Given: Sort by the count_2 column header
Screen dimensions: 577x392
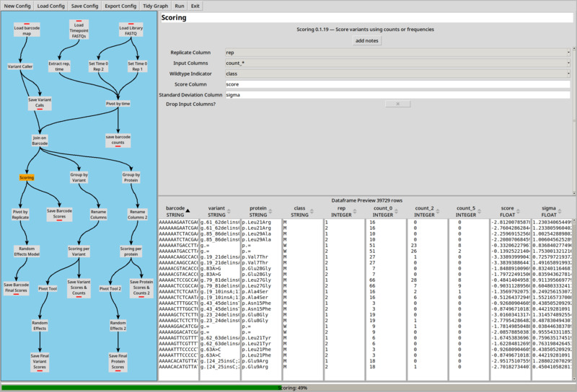Looking at the screenshot, I should (428, 211).
